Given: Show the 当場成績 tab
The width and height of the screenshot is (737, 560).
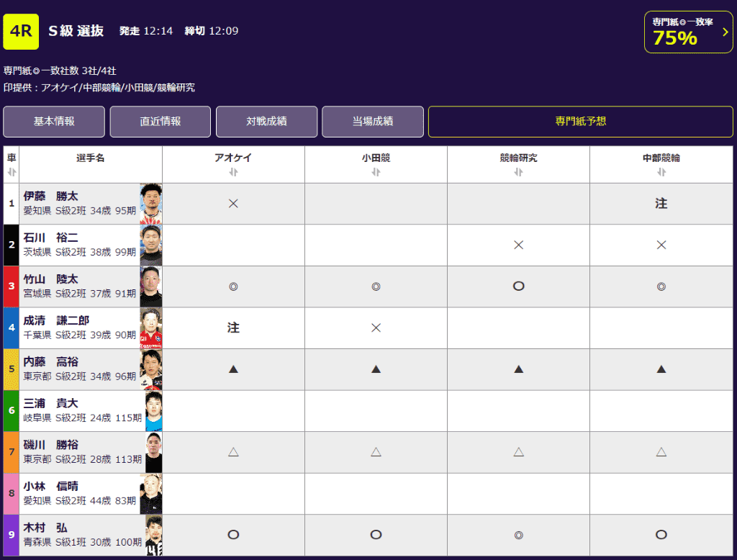Looking at the screenshot, I should pyautogui.click(x=373, y=122).
